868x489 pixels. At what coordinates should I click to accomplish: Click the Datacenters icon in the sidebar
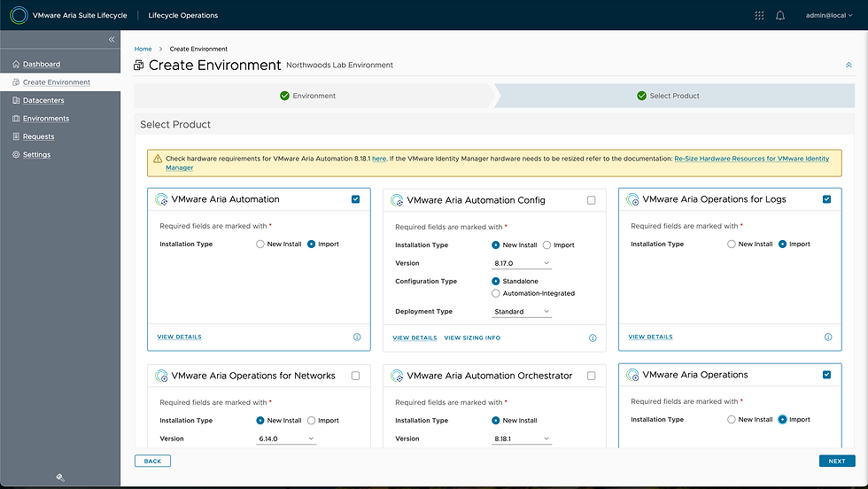point(16,100)
